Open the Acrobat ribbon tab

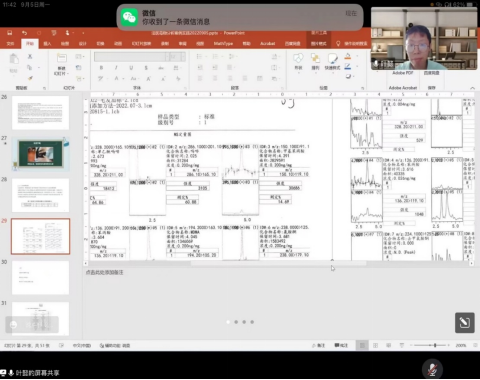pos(267,44)
